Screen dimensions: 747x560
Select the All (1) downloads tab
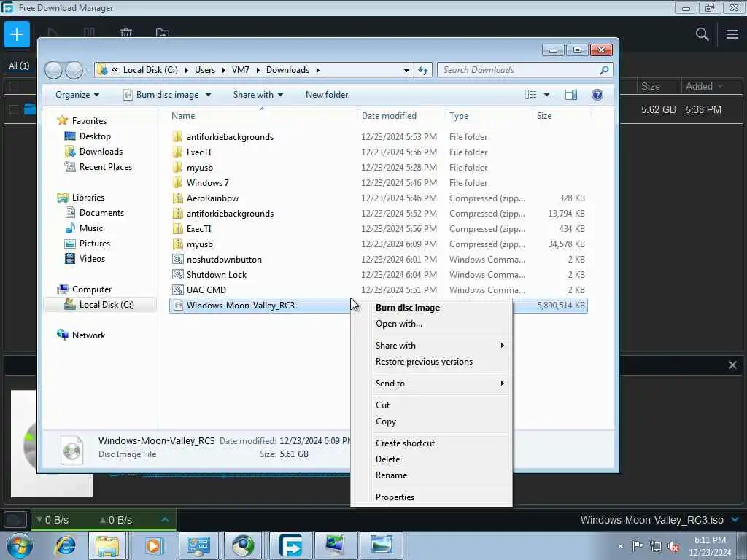point(19,65)
